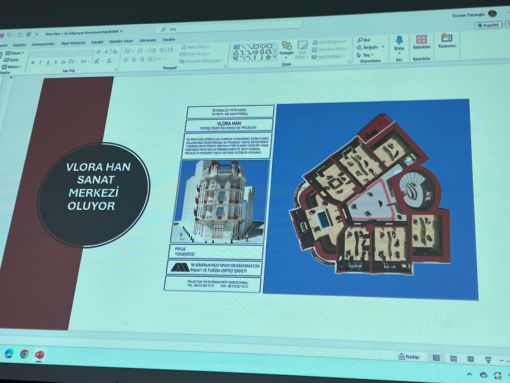Switch to reading view icon

point(470,359)
